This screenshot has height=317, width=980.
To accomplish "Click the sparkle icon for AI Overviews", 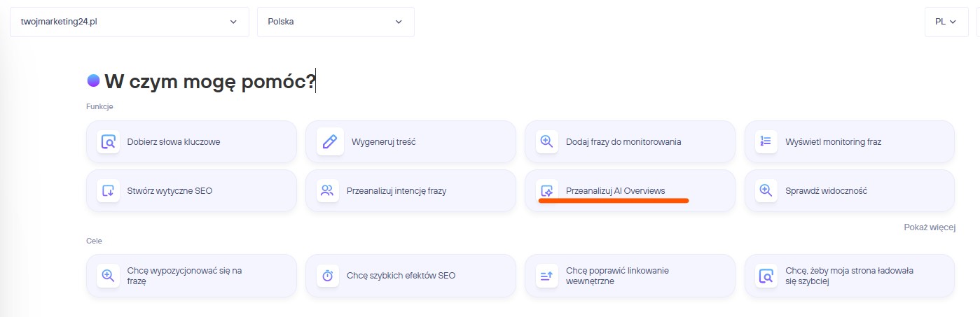I will point(547,190).
